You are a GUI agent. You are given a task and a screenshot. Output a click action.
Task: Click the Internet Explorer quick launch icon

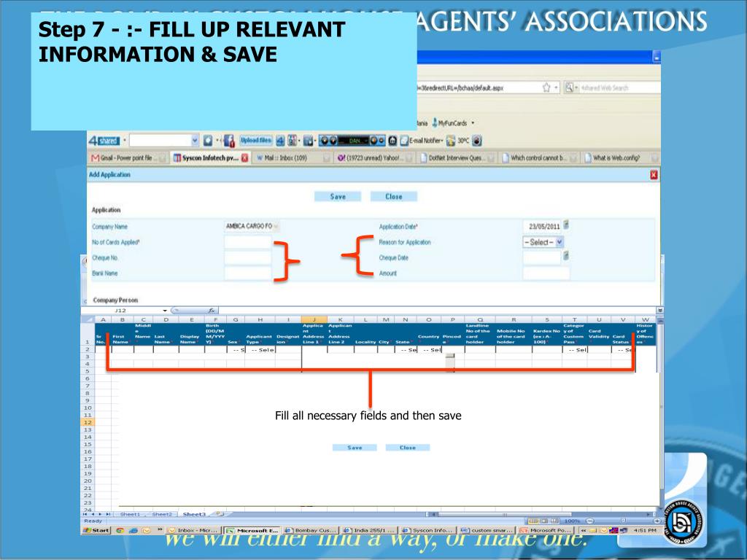(x=133, y=530)
